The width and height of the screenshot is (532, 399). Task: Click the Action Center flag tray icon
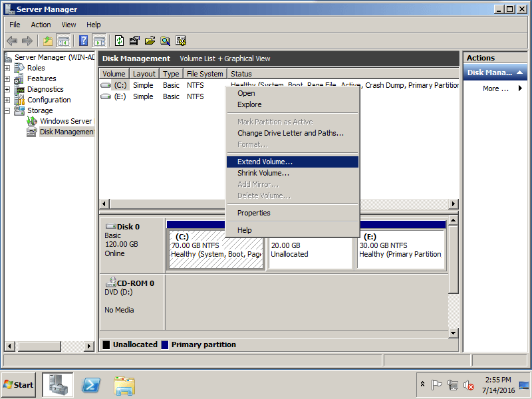tap(436, 385)
